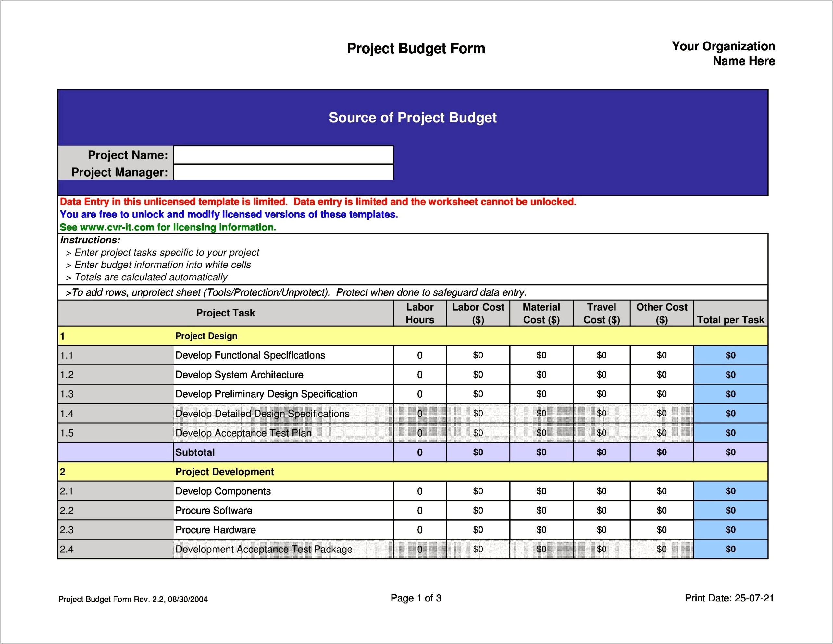Click Travel Cost cell for Develop Components
Viewport: 833px width, 644px height.
click(602, 491)
